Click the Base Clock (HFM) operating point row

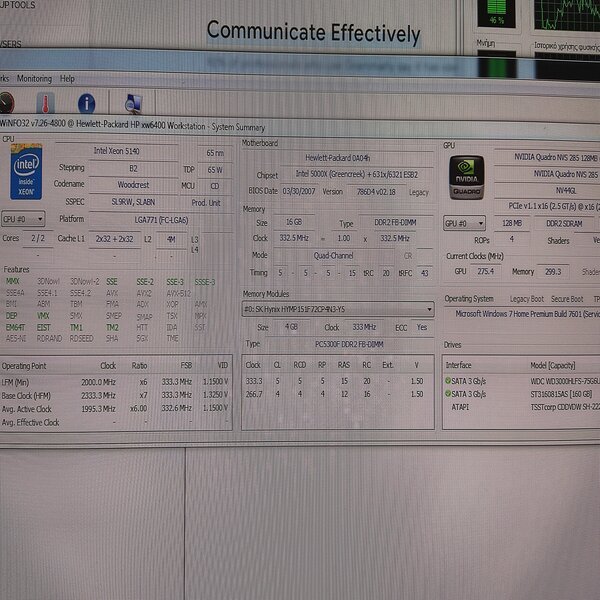pos(115,395)
